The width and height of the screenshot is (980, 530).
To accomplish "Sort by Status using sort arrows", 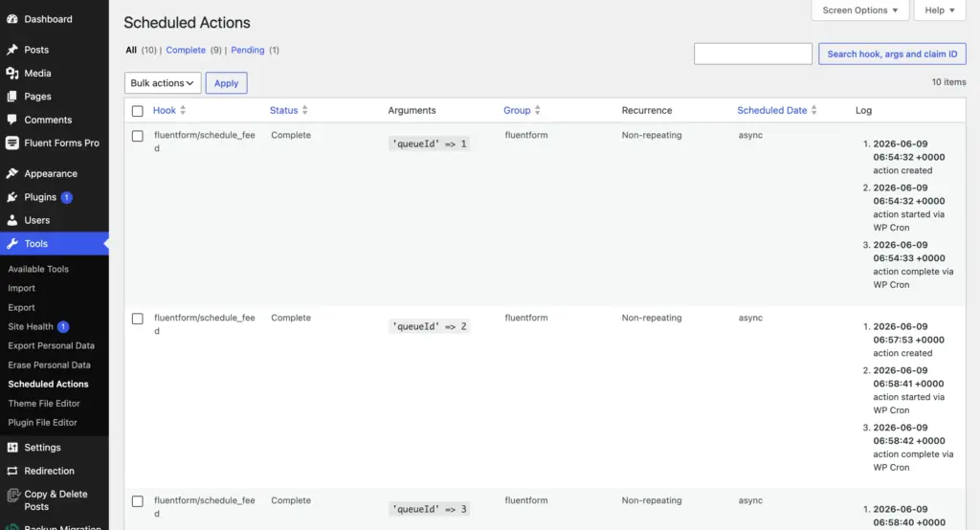I will click(304, 110).
